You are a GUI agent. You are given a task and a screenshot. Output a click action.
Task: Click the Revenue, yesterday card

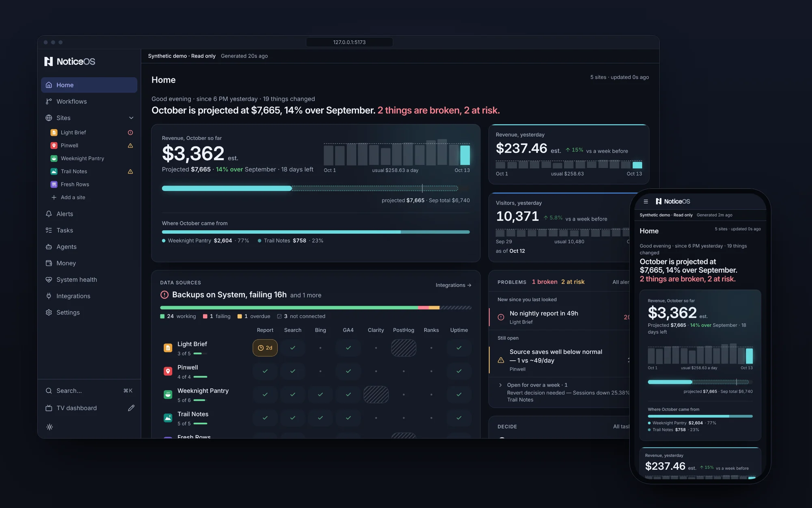coord(568,154)
